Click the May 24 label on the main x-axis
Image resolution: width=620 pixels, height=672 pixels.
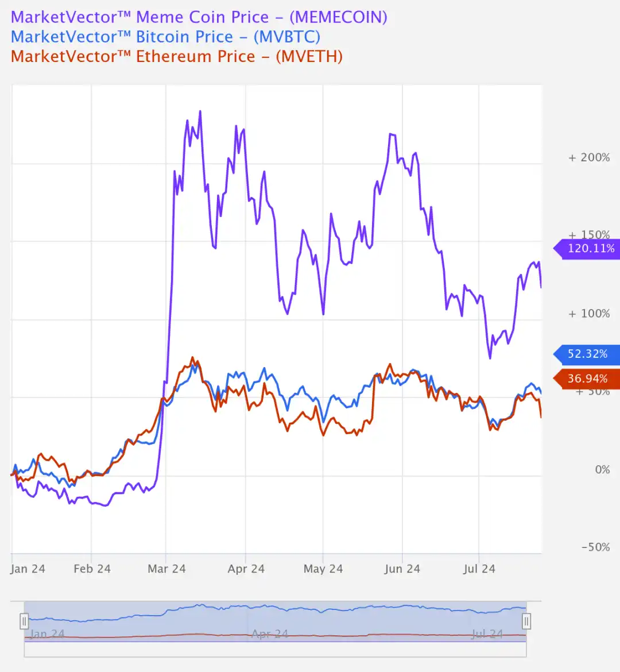coord(323,569)
